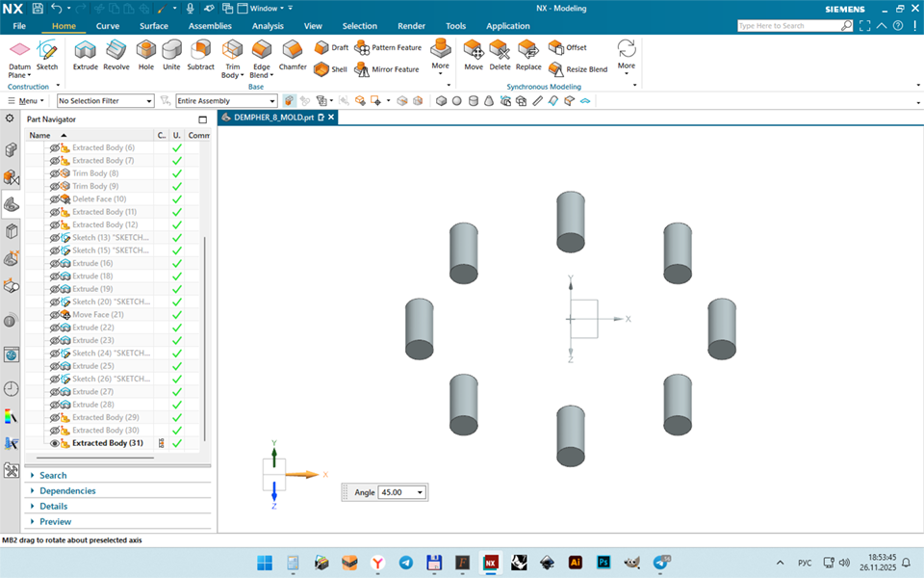Open the Entire Assembly scope dropdown
The width and height of the screenshot is (924, 578).
[226, 101]
